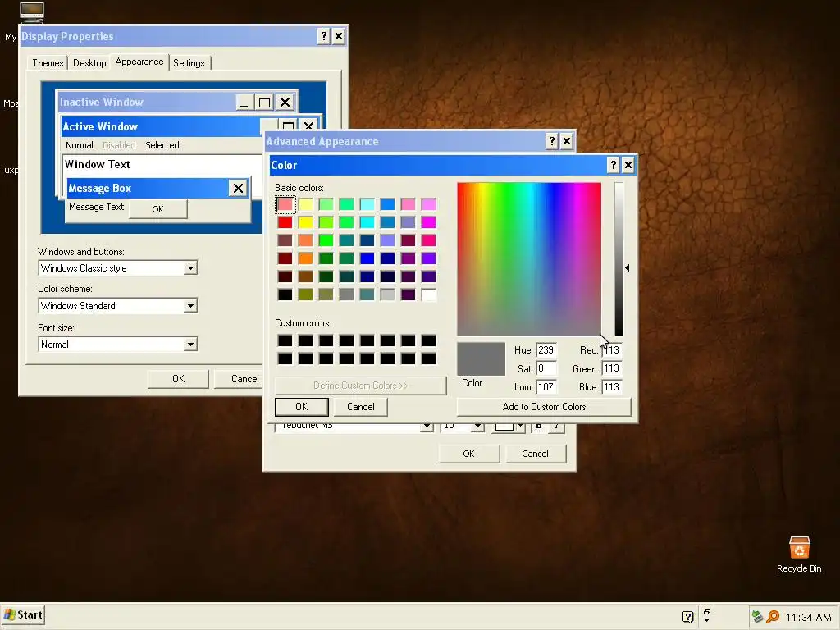840x630 pixels.
Task: Open font size dropdown in Advanced Appearance
Action: 477,427
